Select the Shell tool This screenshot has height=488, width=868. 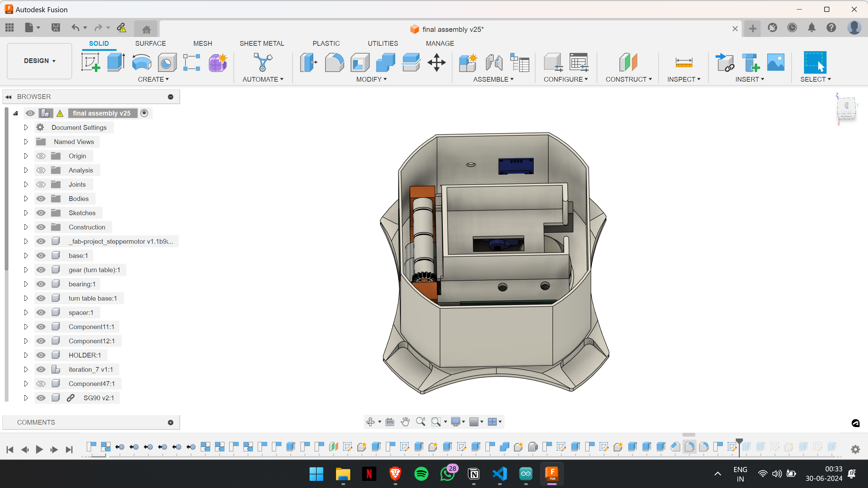coord(360,62)
